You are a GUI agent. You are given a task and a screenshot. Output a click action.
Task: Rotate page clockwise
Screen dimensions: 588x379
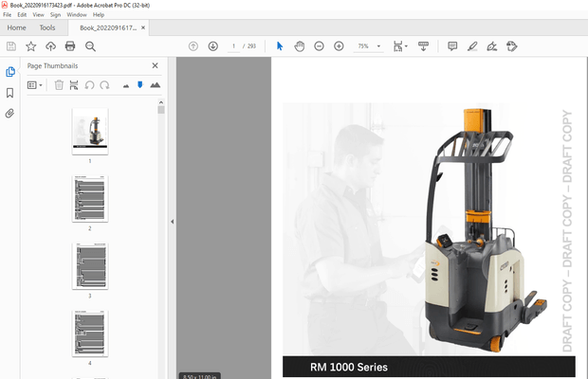[104, 85]
